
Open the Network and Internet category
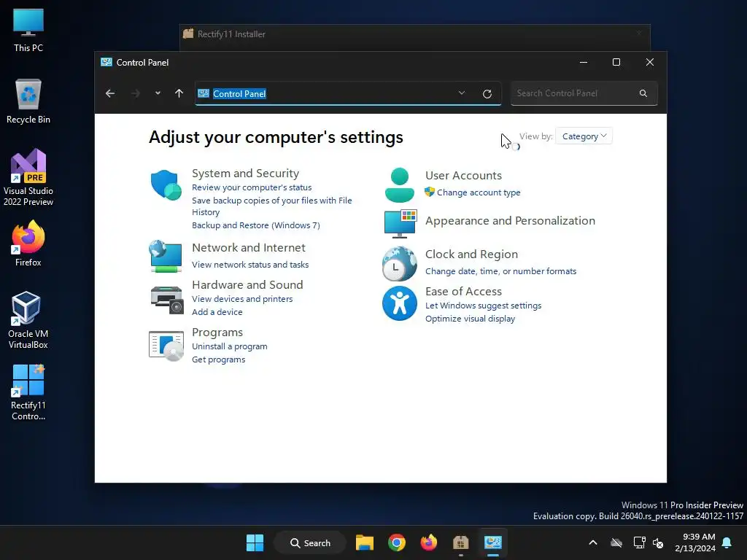(x=249, y=248)
